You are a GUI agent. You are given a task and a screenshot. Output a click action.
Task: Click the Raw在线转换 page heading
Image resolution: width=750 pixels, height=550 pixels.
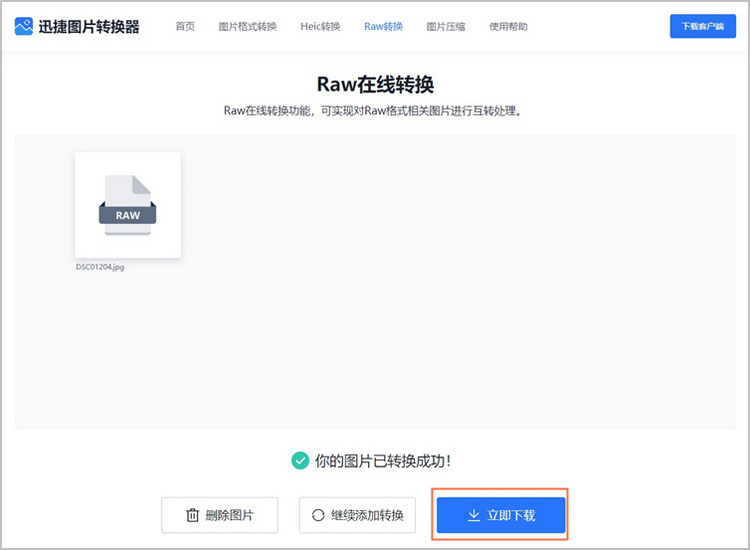point(375,84)
